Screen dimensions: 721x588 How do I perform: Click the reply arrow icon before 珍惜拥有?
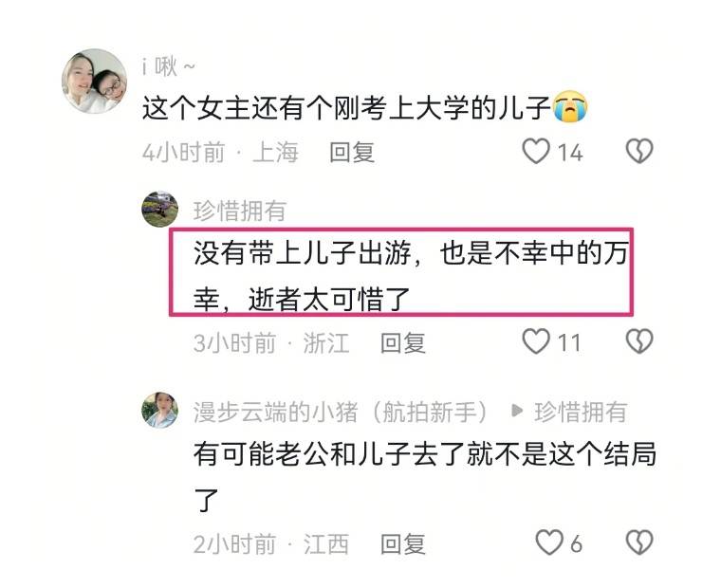517,410
